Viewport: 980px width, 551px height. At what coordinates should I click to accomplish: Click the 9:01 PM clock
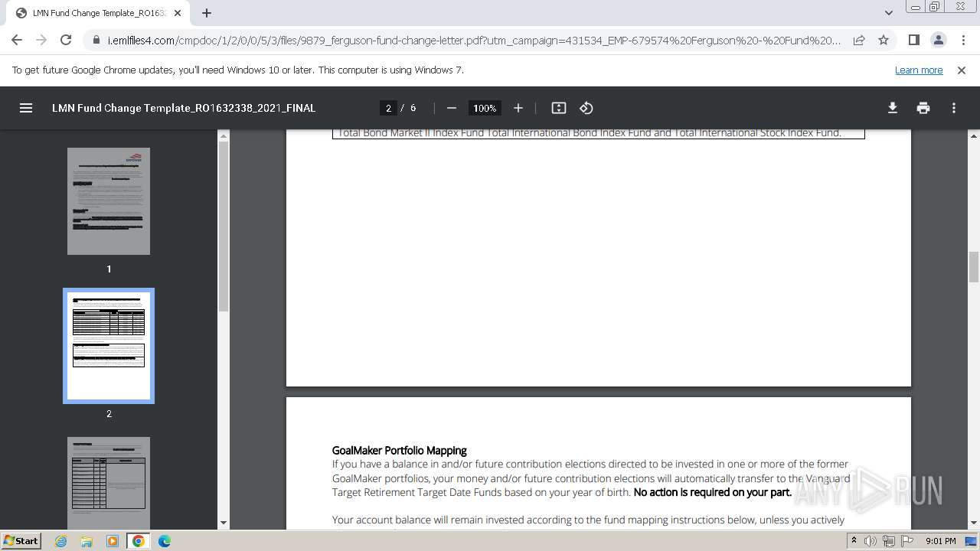pyautogui.click(x=941, y=541)
